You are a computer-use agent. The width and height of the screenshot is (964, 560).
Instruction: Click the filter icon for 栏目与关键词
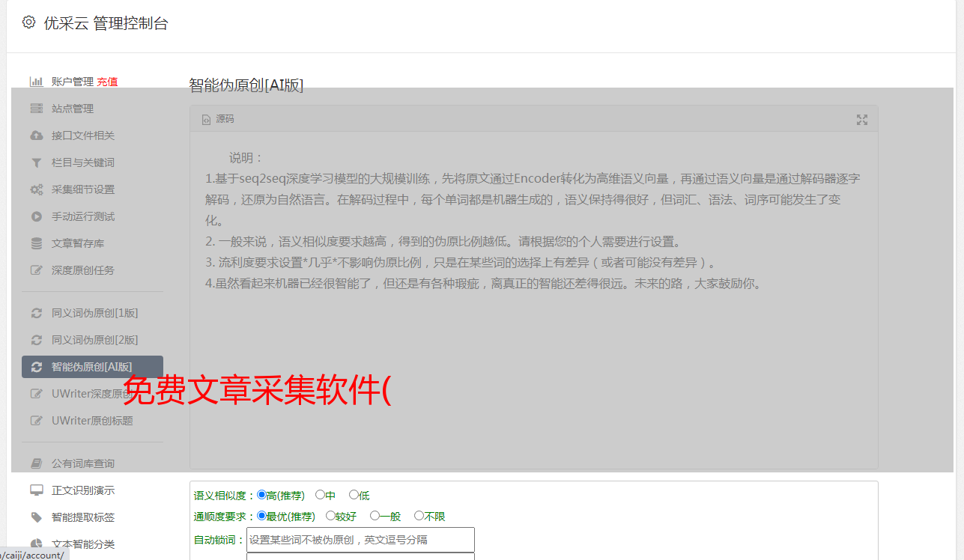tap(36, 162)
